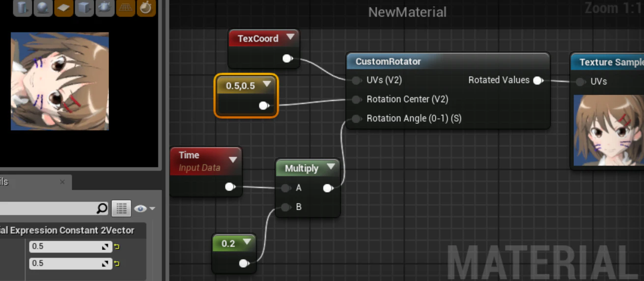This screenshot has height=281, width=644.
Task: Select the 0.2 constant node title
Action: point(228,244)
